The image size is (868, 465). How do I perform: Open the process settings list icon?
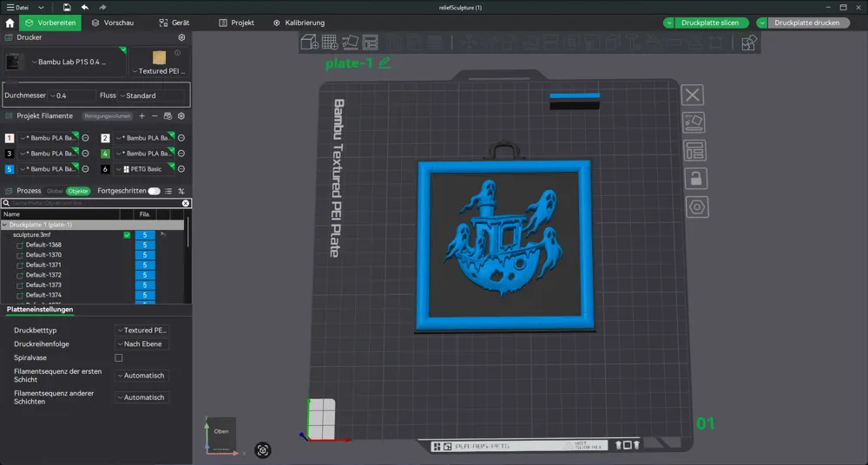(x=168, y=191)
